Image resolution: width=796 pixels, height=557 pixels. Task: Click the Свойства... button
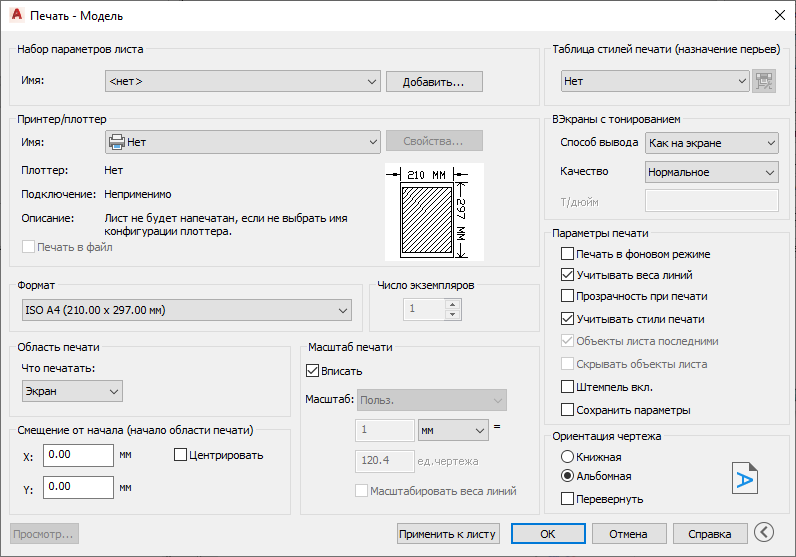click(x=434, y=141)
